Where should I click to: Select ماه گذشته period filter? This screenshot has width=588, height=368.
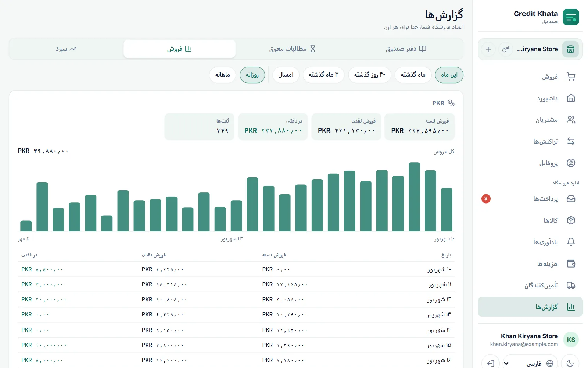click(413, 75)
